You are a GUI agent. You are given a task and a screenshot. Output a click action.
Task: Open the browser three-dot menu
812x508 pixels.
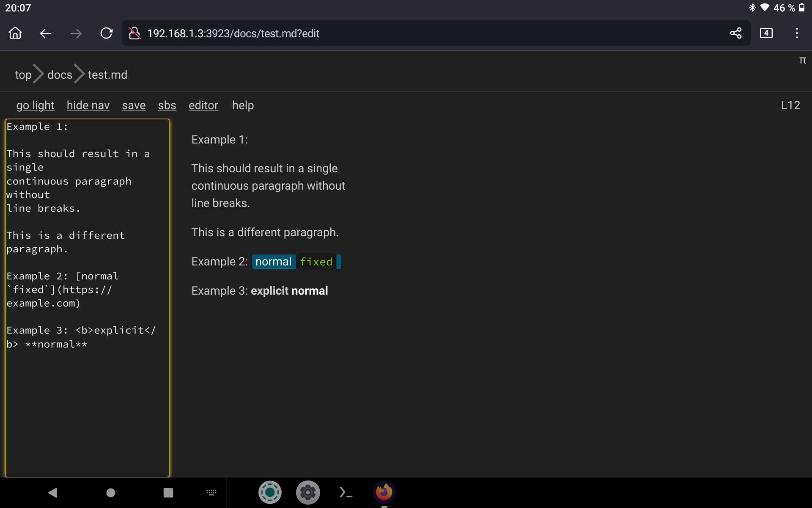point(797,33)
